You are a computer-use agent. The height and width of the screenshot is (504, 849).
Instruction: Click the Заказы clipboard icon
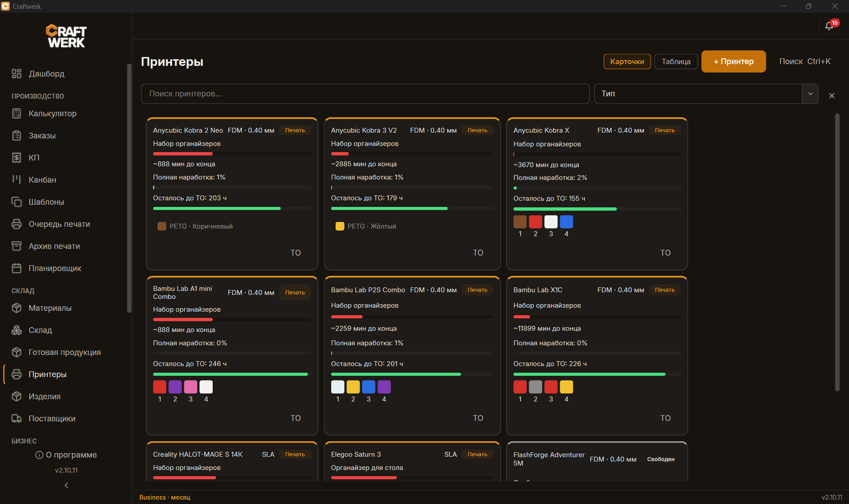(x=16, y=136)
